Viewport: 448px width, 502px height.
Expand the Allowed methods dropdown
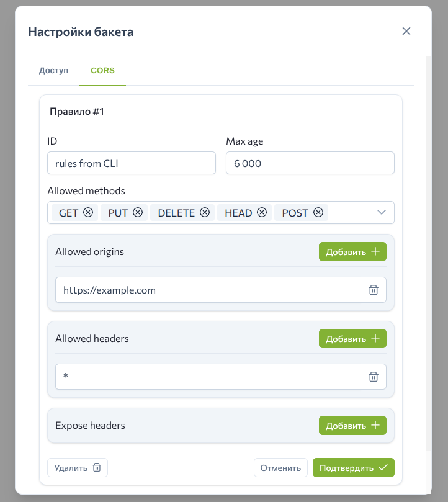[382, 213]
